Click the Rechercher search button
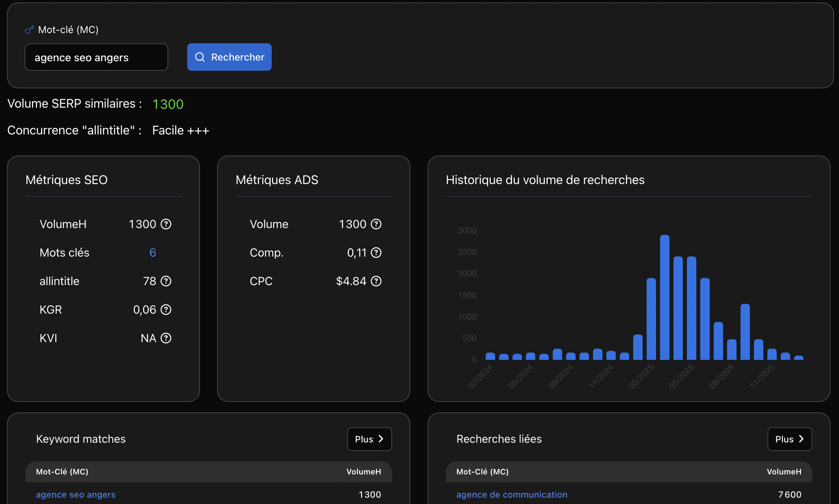 click(x=229, y=57)
